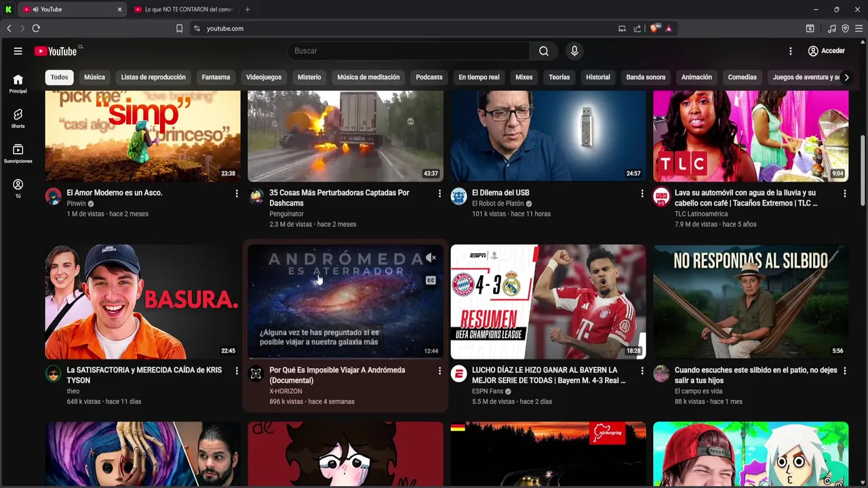
Task: Open Suscripciones in sidebar
Action: (18, 154)
